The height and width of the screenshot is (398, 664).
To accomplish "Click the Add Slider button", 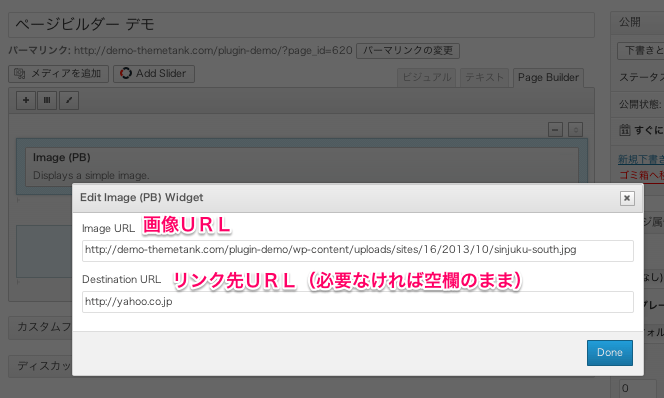I will coord(154,74).
